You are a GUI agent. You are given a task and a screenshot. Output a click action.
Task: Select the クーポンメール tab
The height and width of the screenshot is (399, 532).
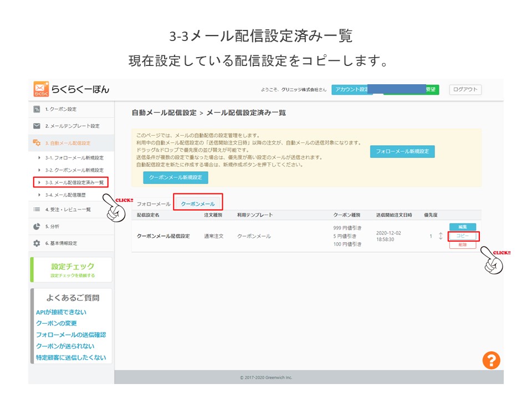point(198,204)
